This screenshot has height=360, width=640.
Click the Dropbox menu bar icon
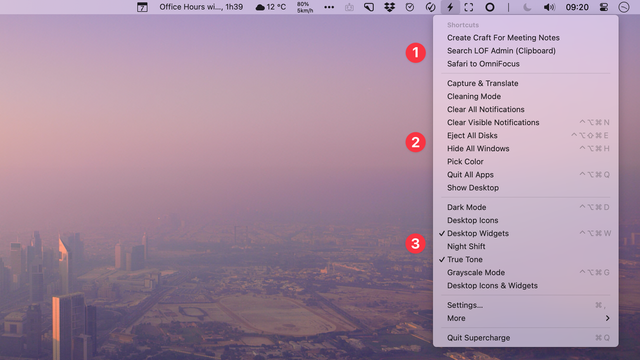coord(389,7)
